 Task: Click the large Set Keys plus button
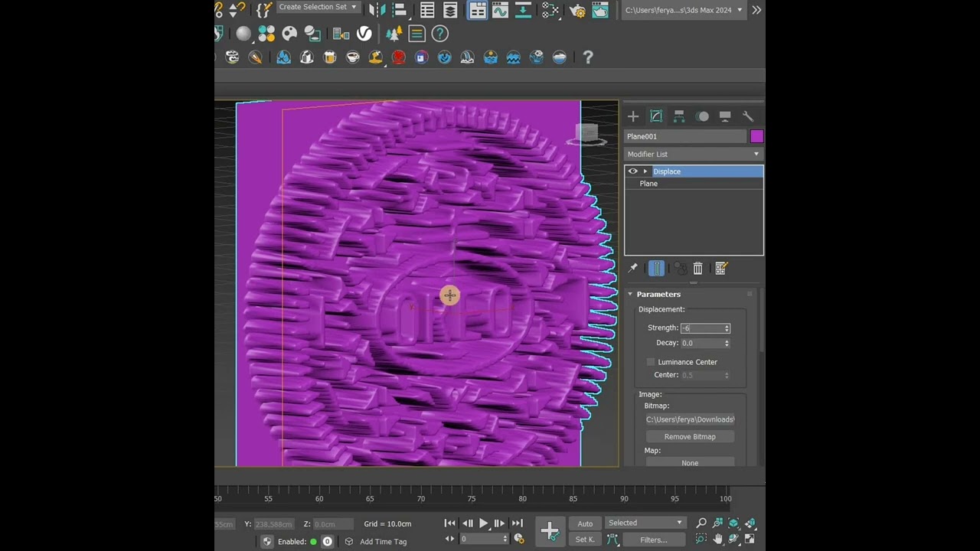point(550,531)
